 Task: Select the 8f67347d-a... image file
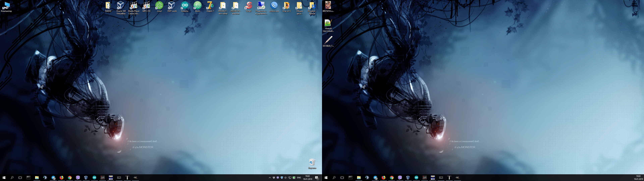pos(328,7)
